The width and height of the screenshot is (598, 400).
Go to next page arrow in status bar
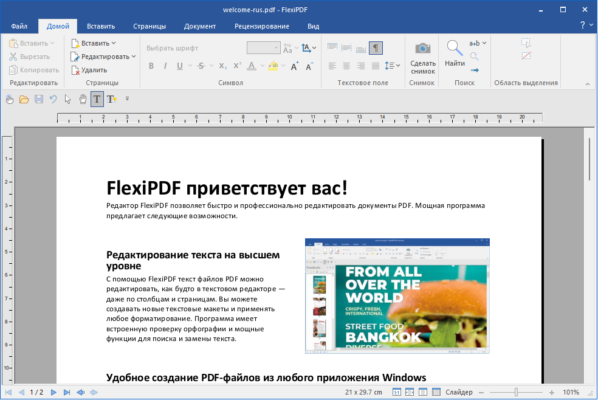pos(53,392)
